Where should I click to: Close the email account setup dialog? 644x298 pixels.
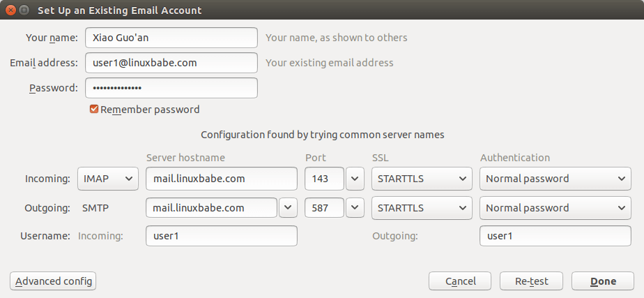pyautogui.click(x=10, y=10)
